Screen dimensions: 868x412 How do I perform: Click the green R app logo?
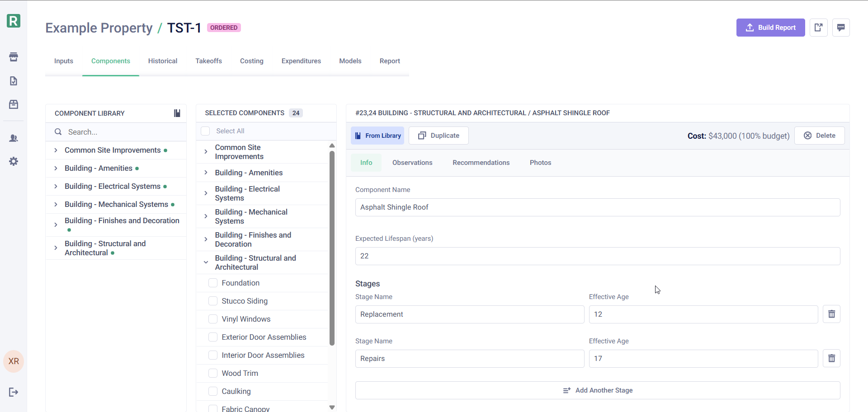(x=14, y=21)
